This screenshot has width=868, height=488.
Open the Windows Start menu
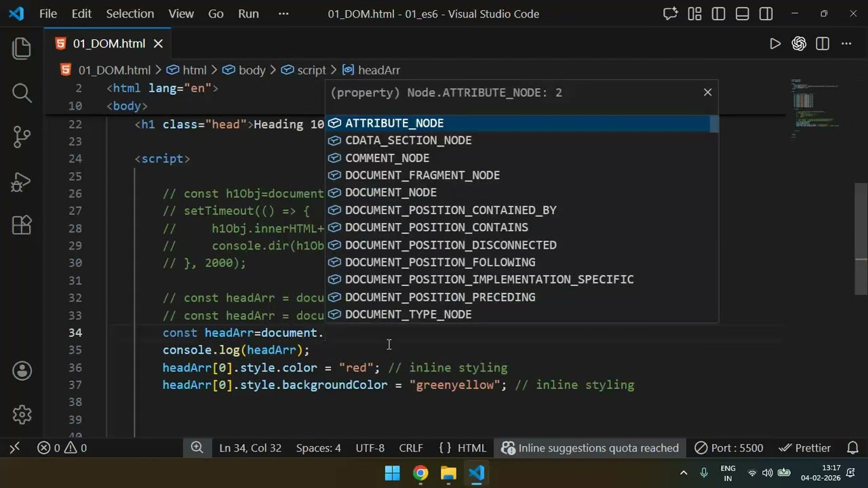click(393, 473)
